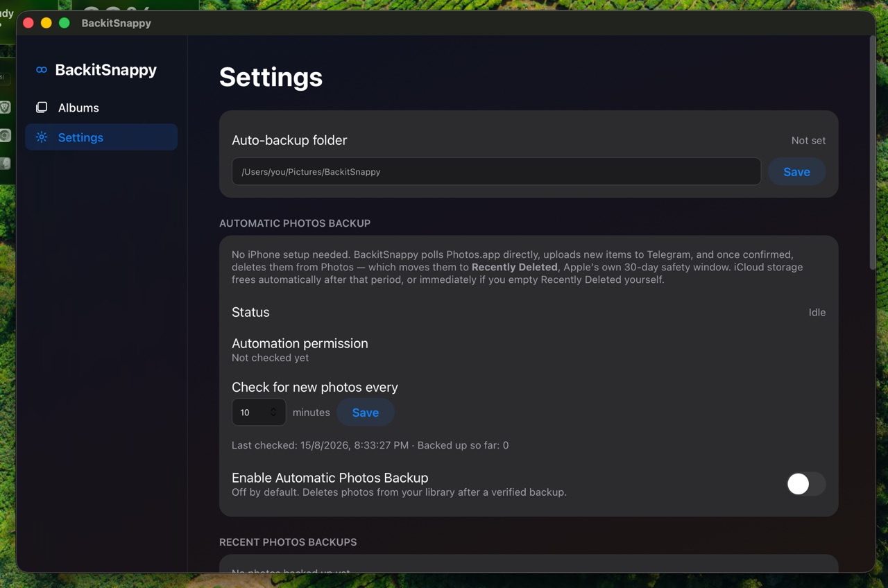Open the Albums section
This screenshot has width=888, height=588.
point(101,107)
